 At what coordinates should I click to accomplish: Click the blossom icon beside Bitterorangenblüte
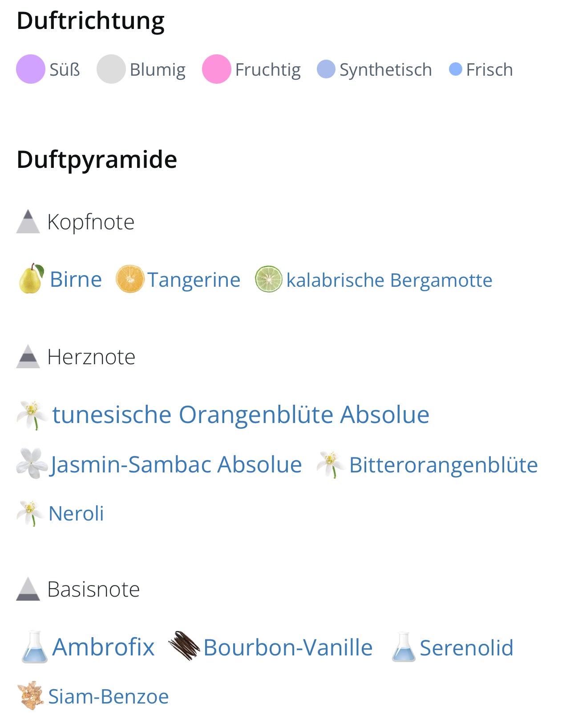coord(330,464)
